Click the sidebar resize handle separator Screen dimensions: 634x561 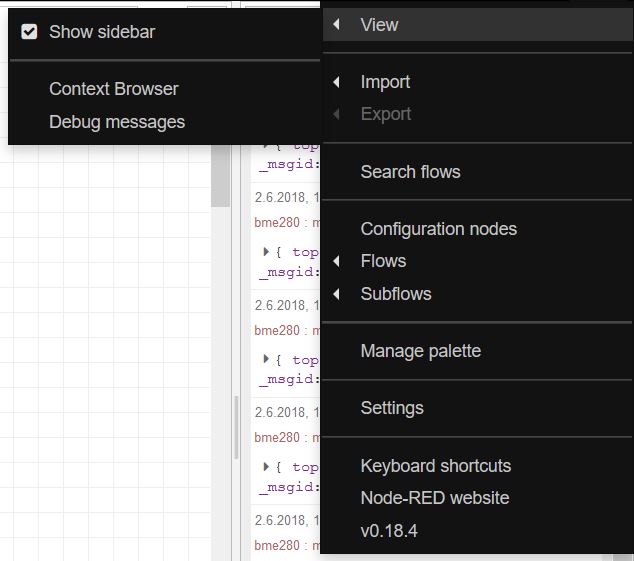point(236,427)
